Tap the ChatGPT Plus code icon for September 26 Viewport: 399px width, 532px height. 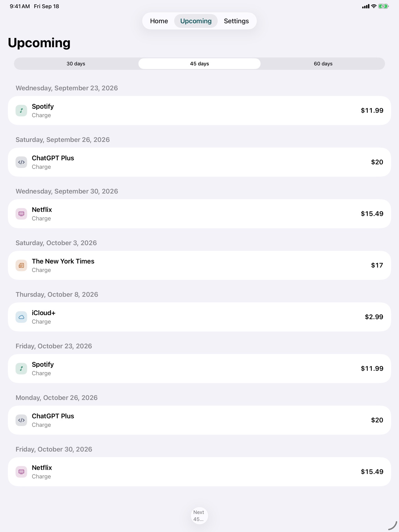[21, 162]
